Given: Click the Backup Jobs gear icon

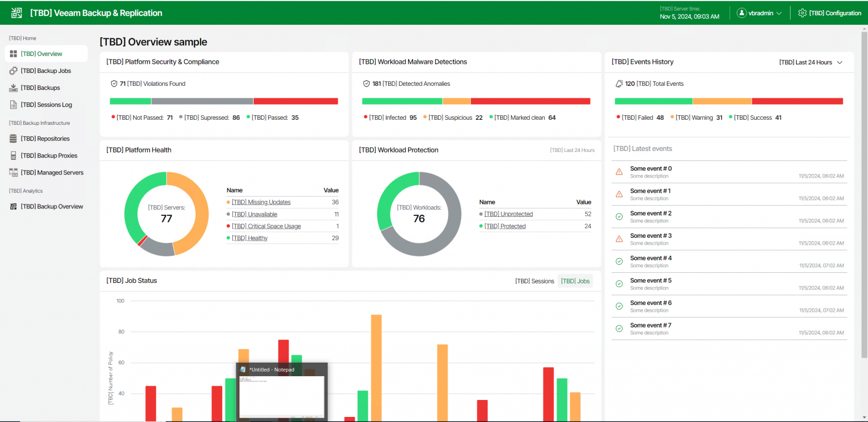Looking at the screenshot, I should (14, 71).
